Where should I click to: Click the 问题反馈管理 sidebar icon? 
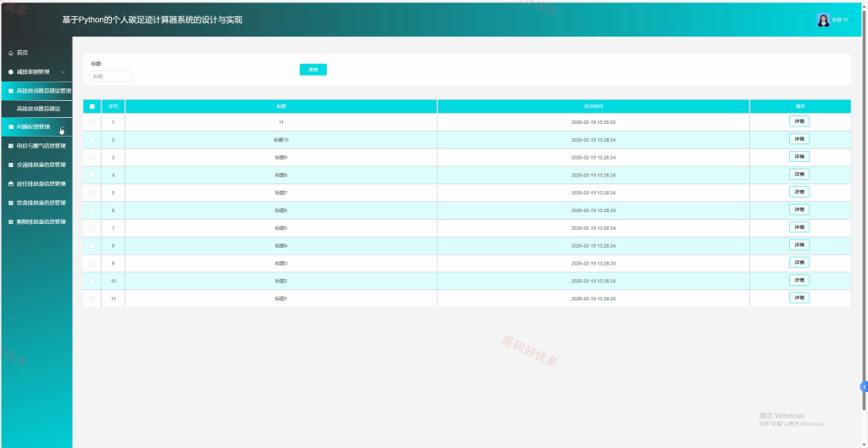tap(10, 127)
